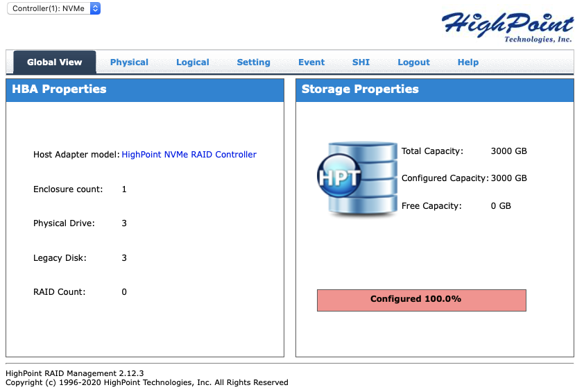Switch to the Physical tab
The width and height of the screenshot is (584, 392).
[129, 62]
